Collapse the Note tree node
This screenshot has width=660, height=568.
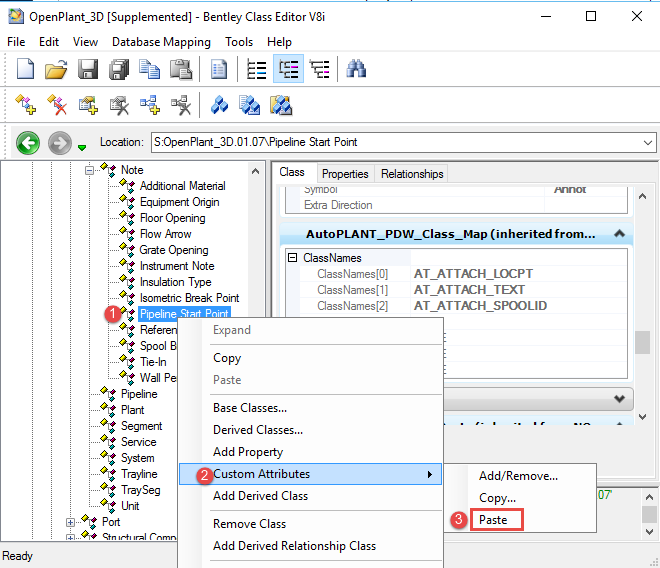point(89,171)
